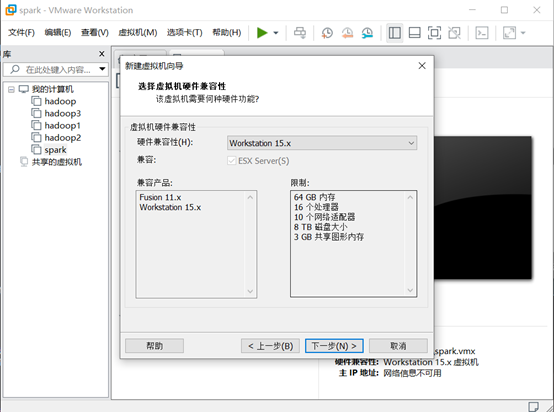Click the VM screen preview thumbnail
The image size is (554, 412).
point(483,208)
